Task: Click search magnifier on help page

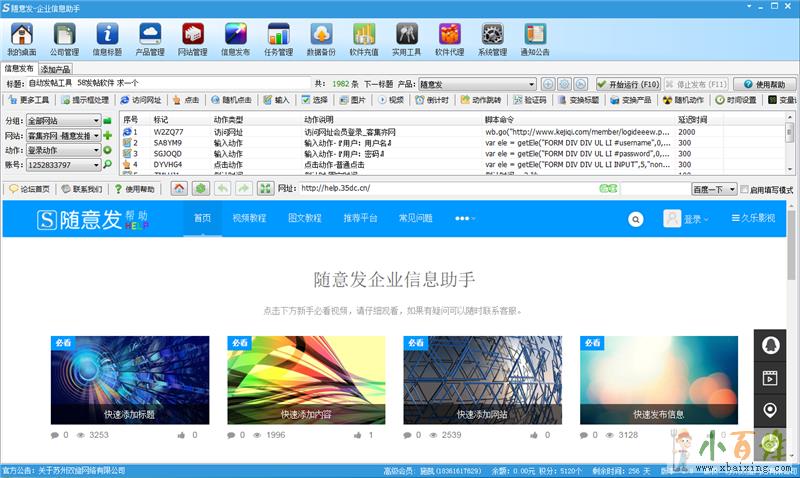Action: 635,219
